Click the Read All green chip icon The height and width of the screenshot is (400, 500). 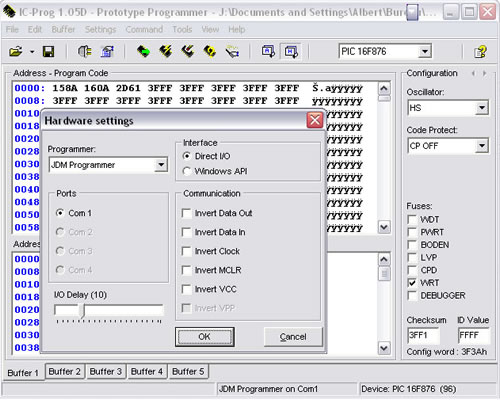tap(144, 52)
